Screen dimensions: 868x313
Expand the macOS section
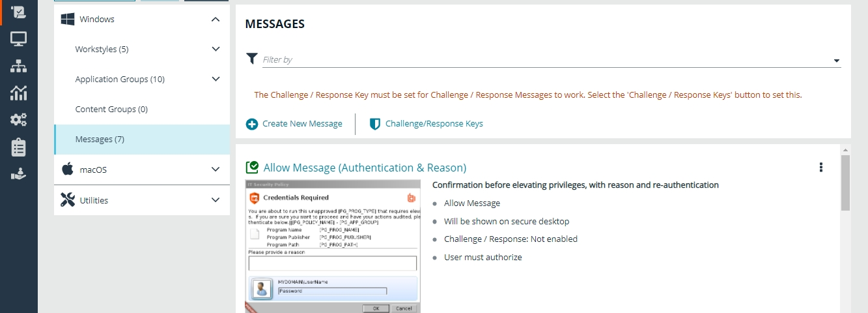tap(216, 170)
